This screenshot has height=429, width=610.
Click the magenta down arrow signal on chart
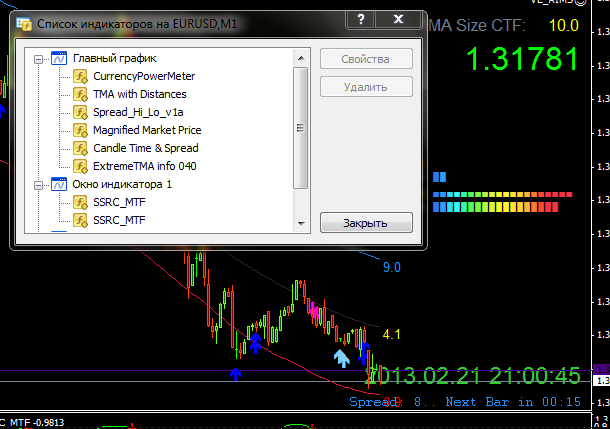(314, 310)
